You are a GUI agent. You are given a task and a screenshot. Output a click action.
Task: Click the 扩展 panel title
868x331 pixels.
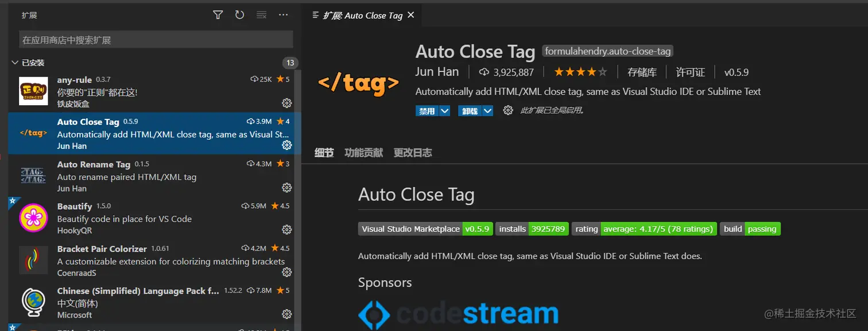click(x=29, y=16)
